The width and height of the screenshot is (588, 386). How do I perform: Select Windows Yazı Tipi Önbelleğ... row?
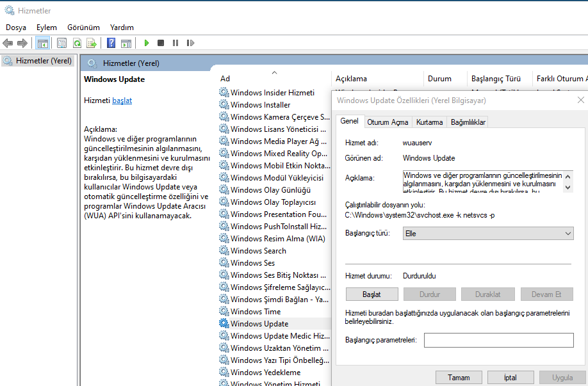(x=275, y=360)
